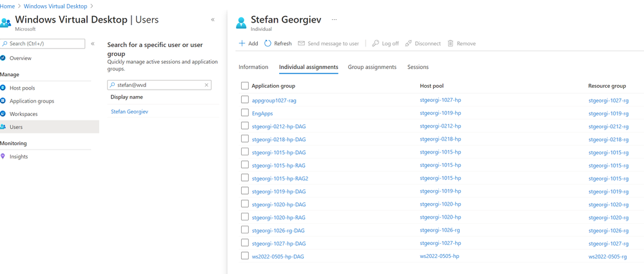Open the stgeorgi-1027-hp host pool link
The width and height of the screenshot is (644, 274).
pyautogui.click(x=440, y=100)
